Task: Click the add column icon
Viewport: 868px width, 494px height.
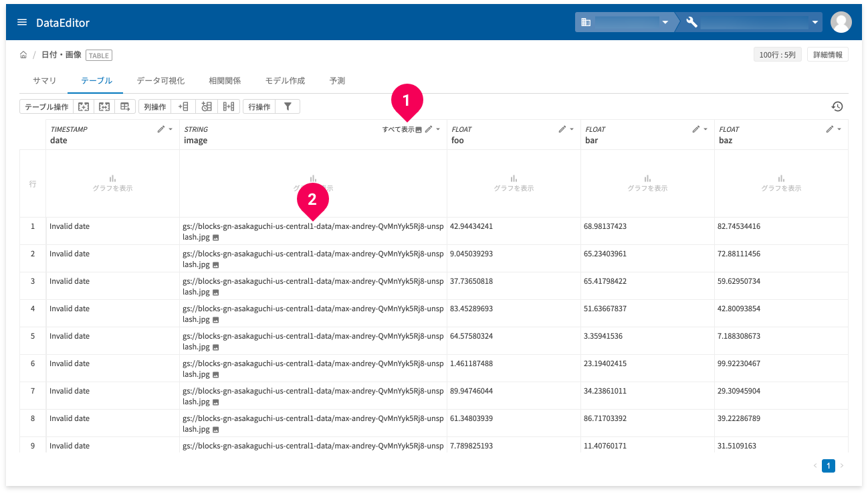Action: [183, 106]
